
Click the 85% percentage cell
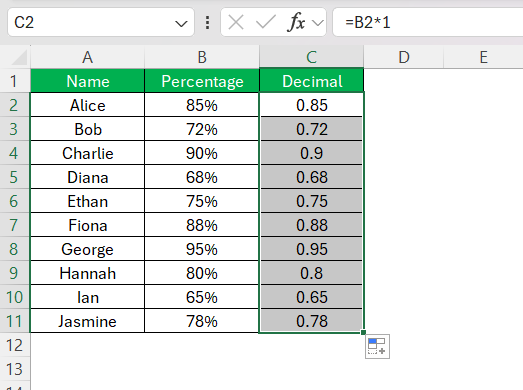click(x=202, y=105)
